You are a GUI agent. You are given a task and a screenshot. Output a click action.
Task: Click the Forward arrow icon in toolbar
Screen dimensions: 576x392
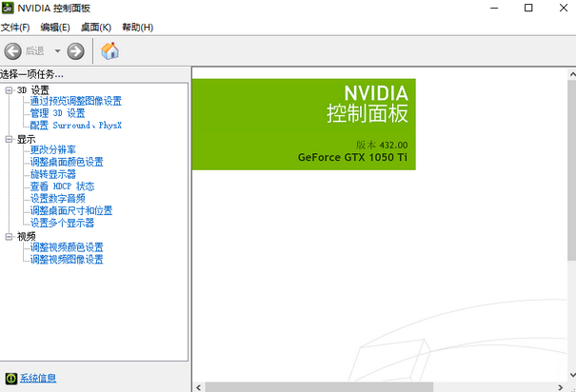coord(76,50)
